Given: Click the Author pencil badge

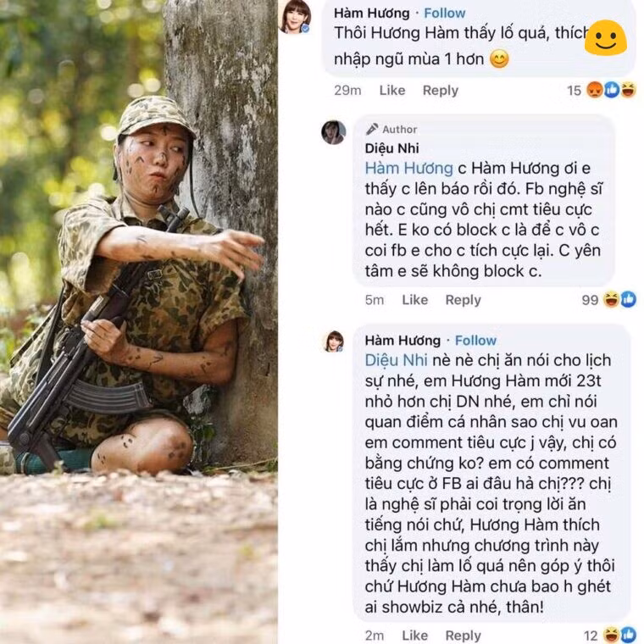Looking at the screenshot, I should [x=372, y=130].
